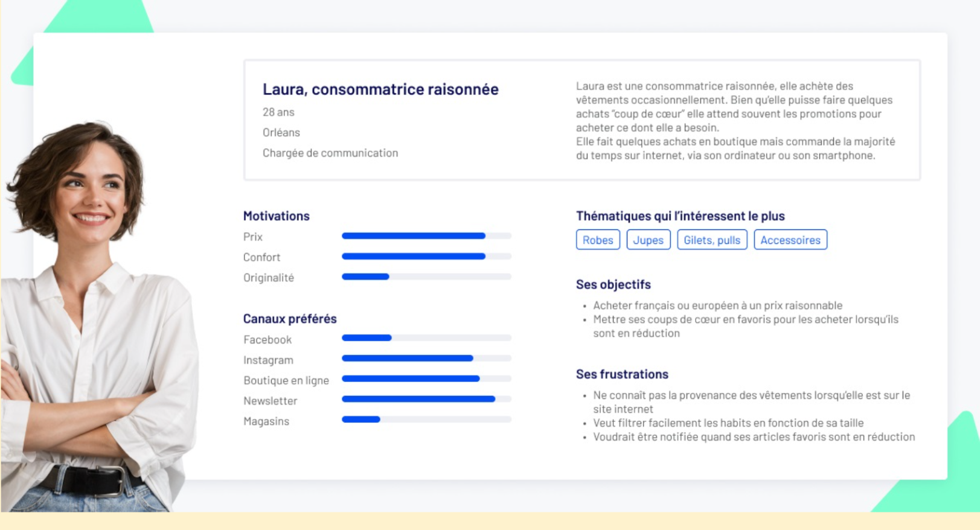Click the Magasins channel progress bar

pos(426,420)
